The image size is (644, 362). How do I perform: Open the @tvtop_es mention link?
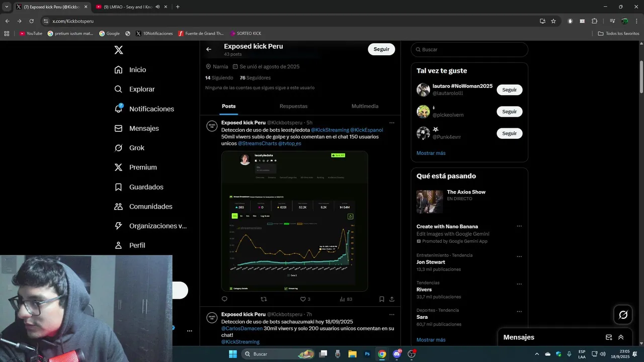(x=289, y=143)
